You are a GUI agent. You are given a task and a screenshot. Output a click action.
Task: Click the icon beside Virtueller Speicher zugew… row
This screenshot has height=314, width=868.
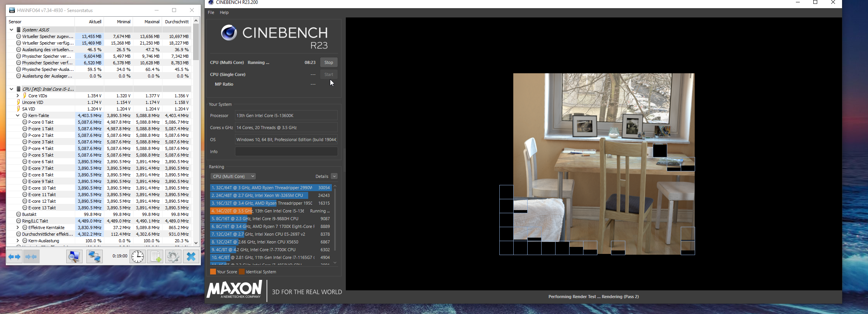point(19,36)
